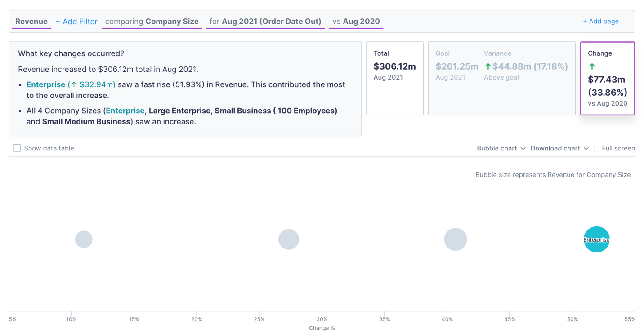Click the Total $306.12m summary card
This screenshot has height=336, width=644.
point(394,79)
